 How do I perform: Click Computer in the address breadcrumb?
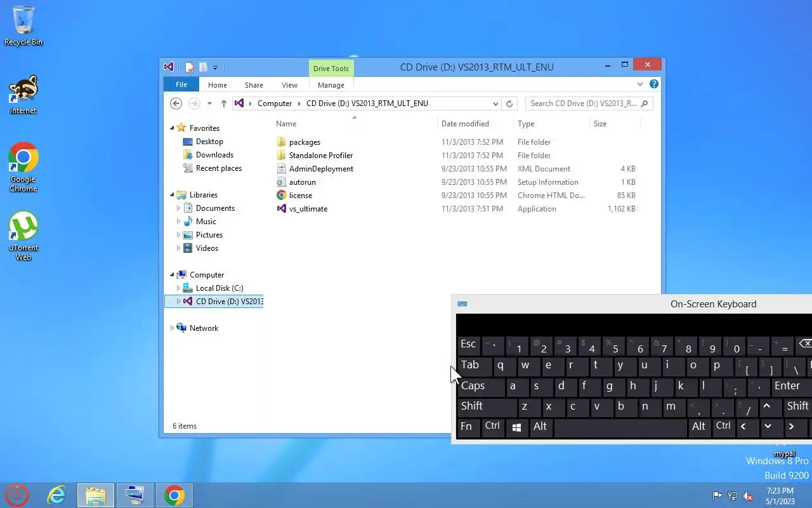(x=275, y=104)
